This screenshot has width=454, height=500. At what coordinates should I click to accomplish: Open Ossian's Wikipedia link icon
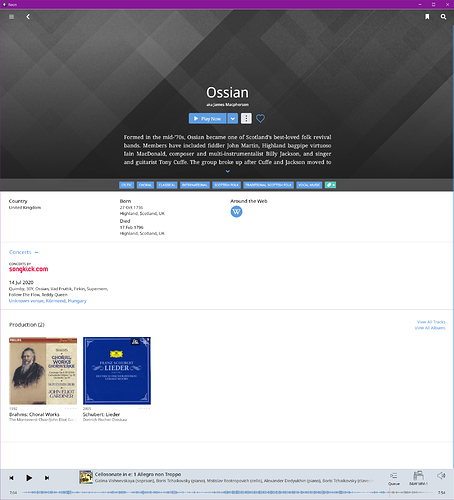(236, 212)
